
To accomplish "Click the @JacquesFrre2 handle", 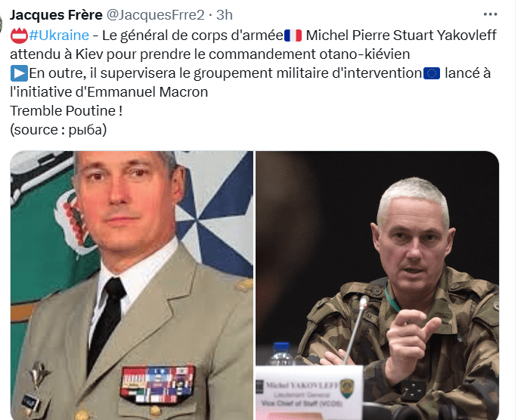I will pos(155,15).
